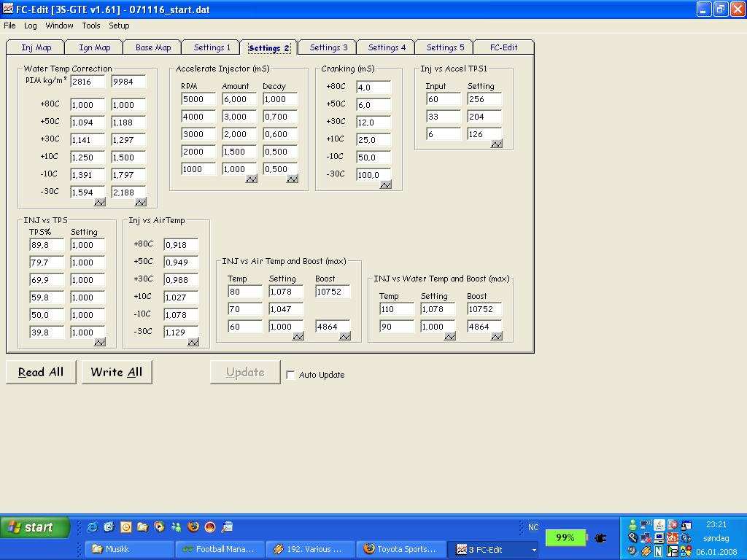Image resolution: width=747 pixels, height=560 pixels.
Task: Open Accelerate Injector Amount column graph
Action: pos(252,179)
